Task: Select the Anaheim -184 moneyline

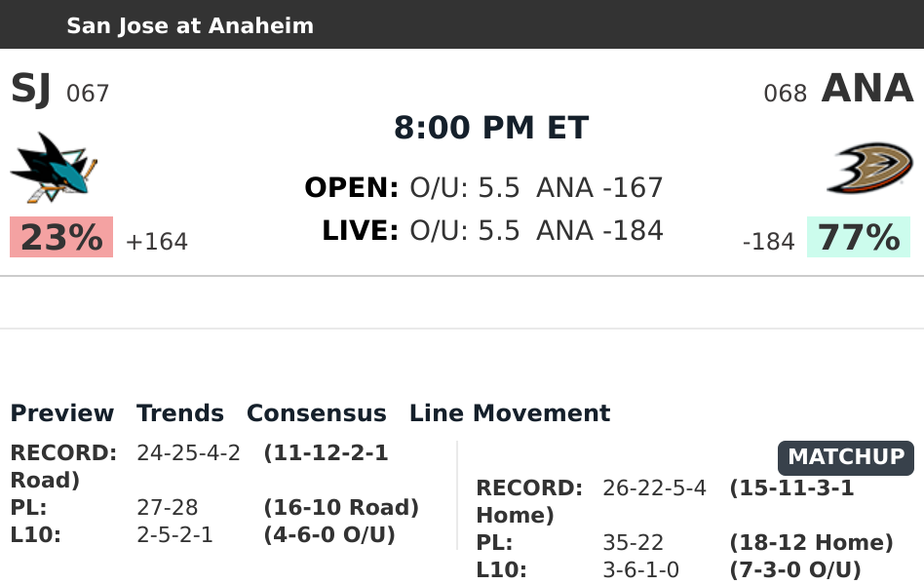Action: (768, 242)
